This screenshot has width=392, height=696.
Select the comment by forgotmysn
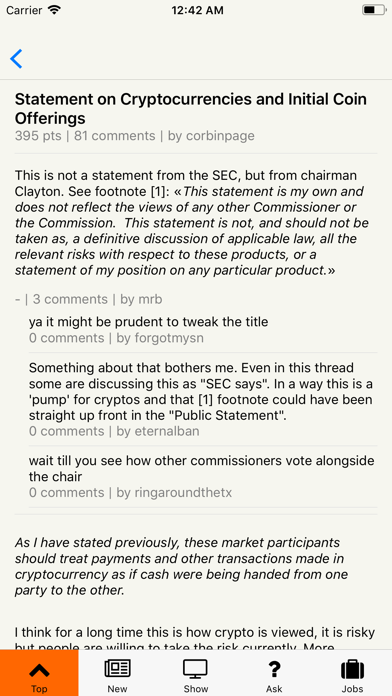[x=148, y=321]
